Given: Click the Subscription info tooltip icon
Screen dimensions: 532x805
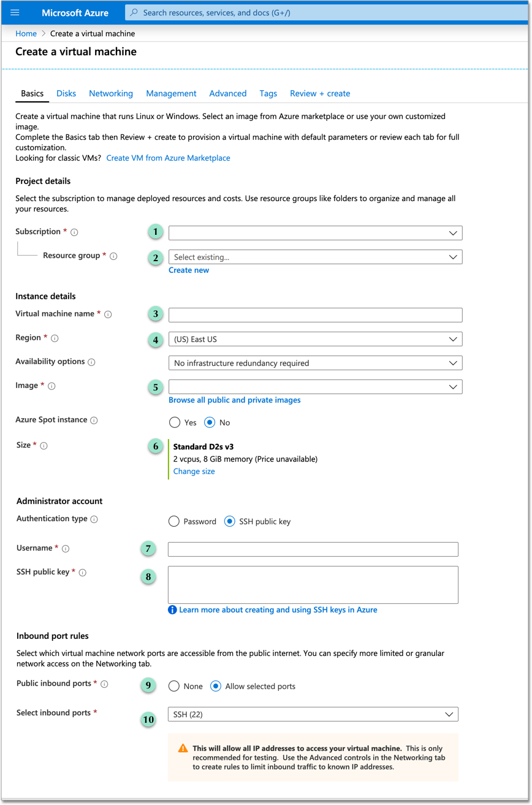Looking at the screenshot, I should point(74,232).
